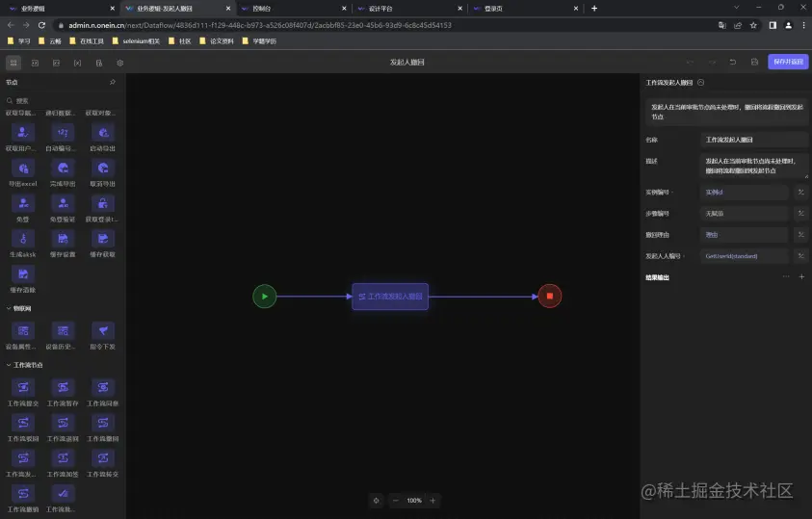Click the 100% zoom level
Viewport: 812px width, 519px height.
point(414,501)
